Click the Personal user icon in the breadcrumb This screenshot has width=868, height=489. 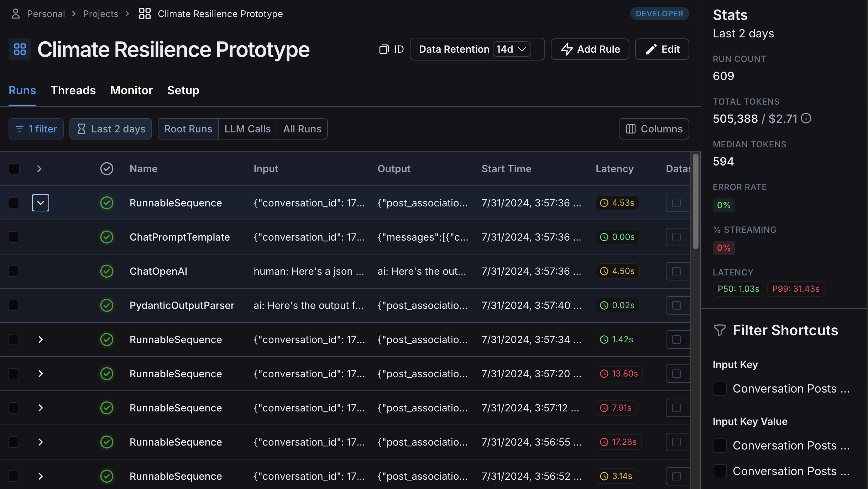tap(15, 14)
